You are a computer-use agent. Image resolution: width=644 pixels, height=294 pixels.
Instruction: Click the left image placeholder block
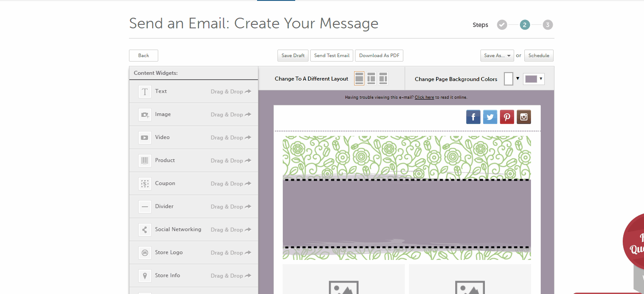pos(343,280)
